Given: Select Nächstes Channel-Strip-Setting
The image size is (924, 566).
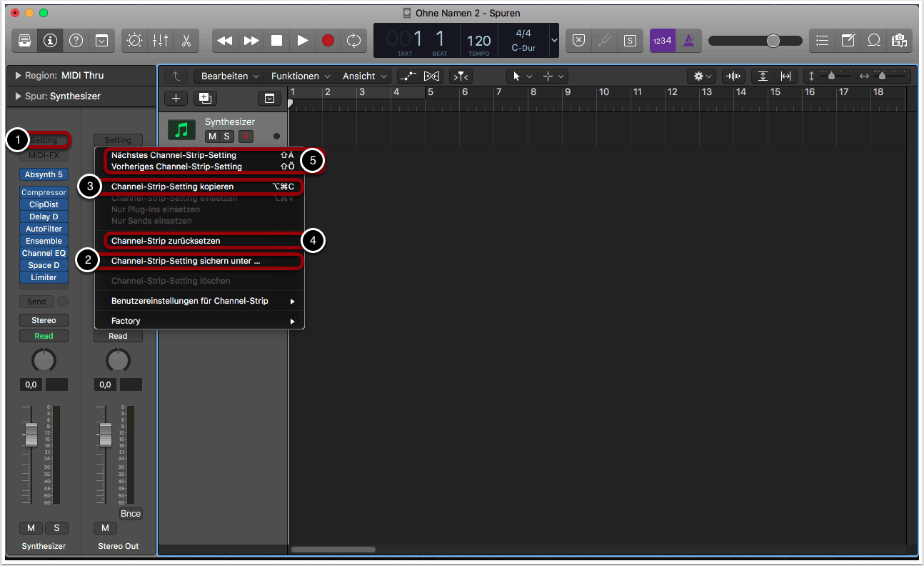Looking at the screenshot, I should tap(200, 155).
